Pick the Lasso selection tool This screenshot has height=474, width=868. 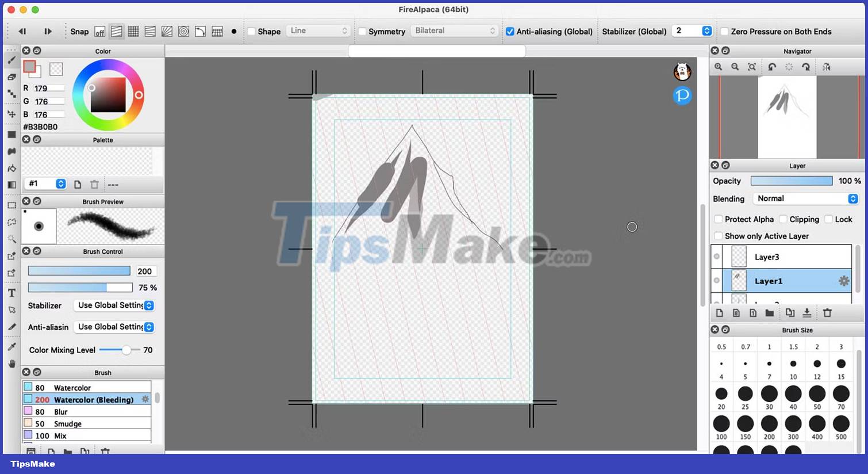(11, 221)
